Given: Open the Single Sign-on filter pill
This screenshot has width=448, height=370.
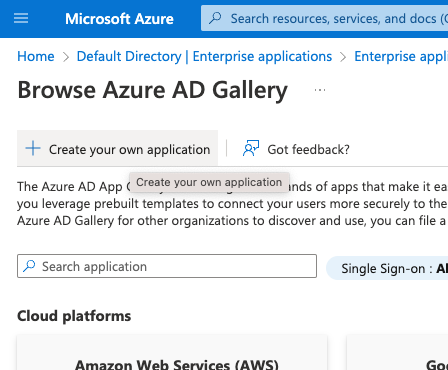Looking at the screenshot, I should tap(387, 268).
